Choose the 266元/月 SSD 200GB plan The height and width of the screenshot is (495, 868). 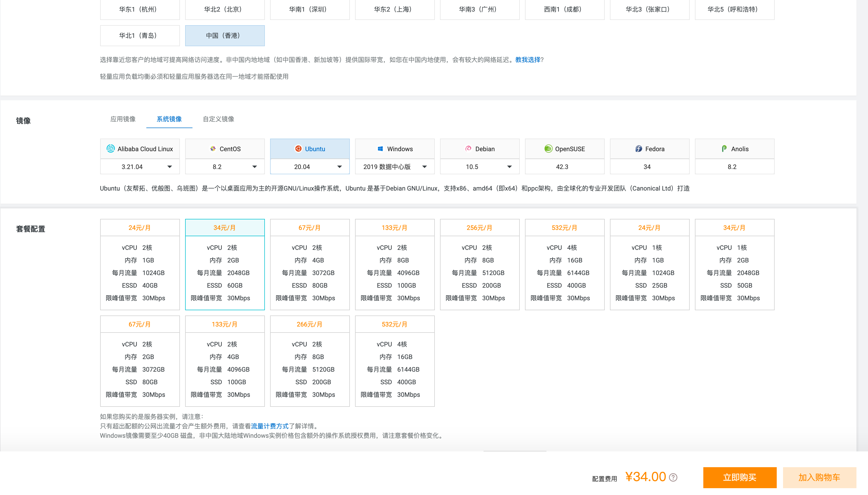tap(310, 361)
